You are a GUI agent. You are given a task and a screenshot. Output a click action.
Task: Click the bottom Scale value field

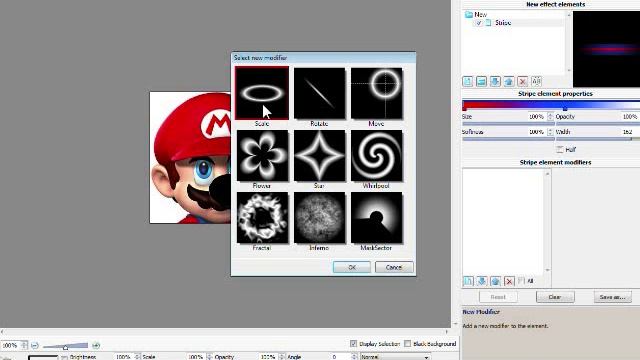click(195, 357)
